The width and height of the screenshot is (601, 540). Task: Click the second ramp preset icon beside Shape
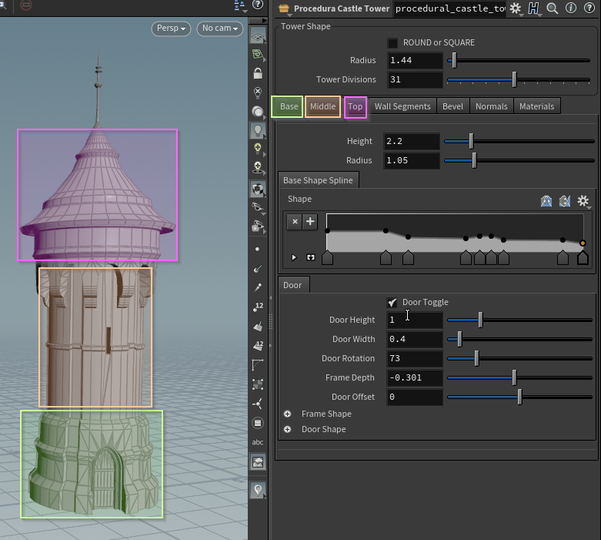(565, 201)
